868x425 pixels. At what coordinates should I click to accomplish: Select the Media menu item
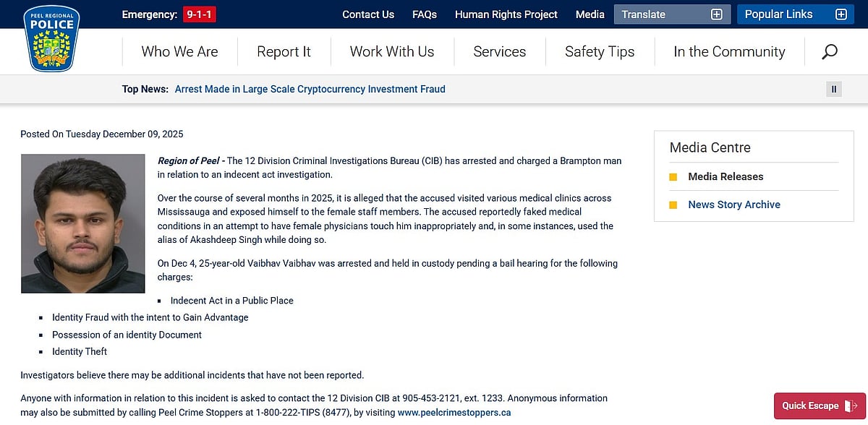coord(590,14)
